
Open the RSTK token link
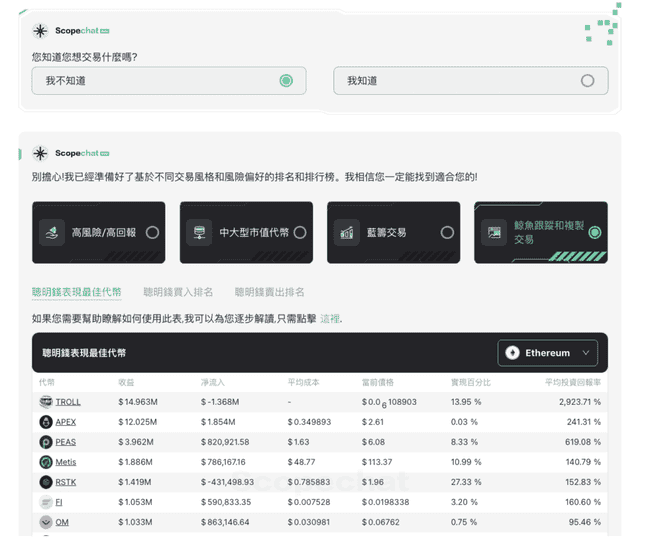coord(66,482)
